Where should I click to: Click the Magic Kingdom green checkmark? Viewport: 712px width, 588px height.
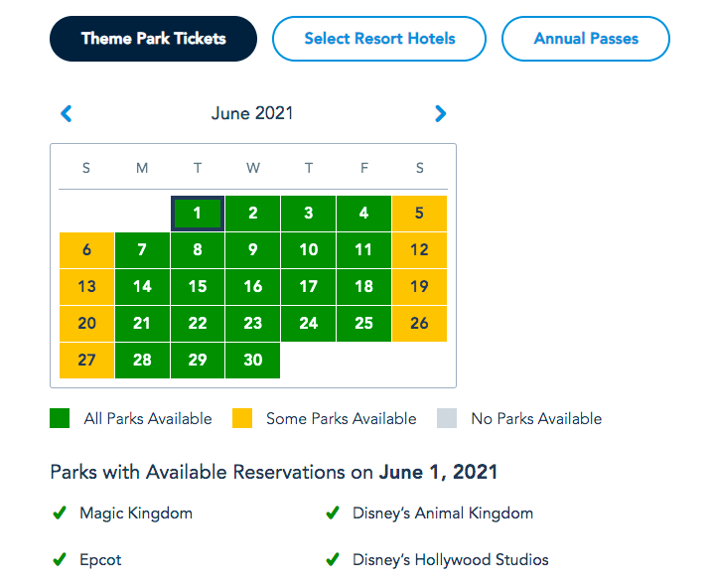point(60,514)
